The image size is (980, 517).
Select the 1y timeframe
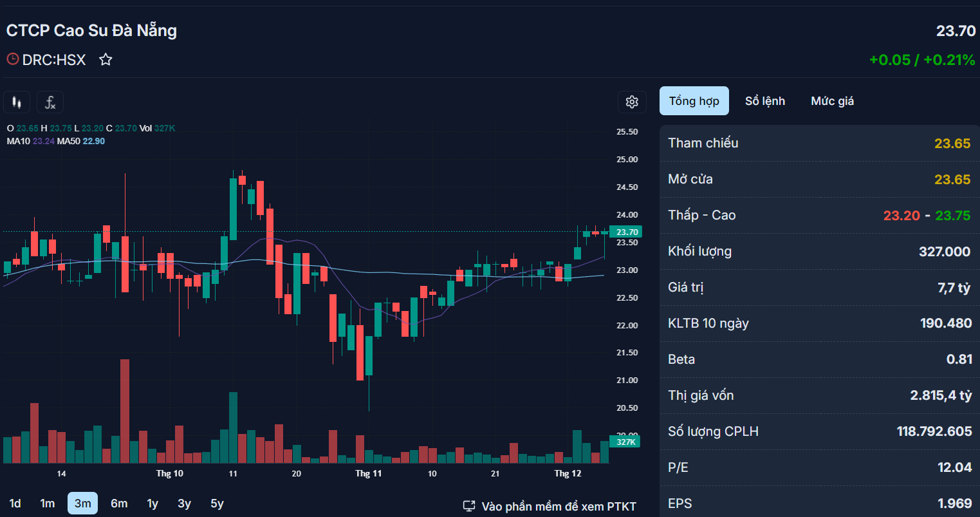(x=153, y=503)
